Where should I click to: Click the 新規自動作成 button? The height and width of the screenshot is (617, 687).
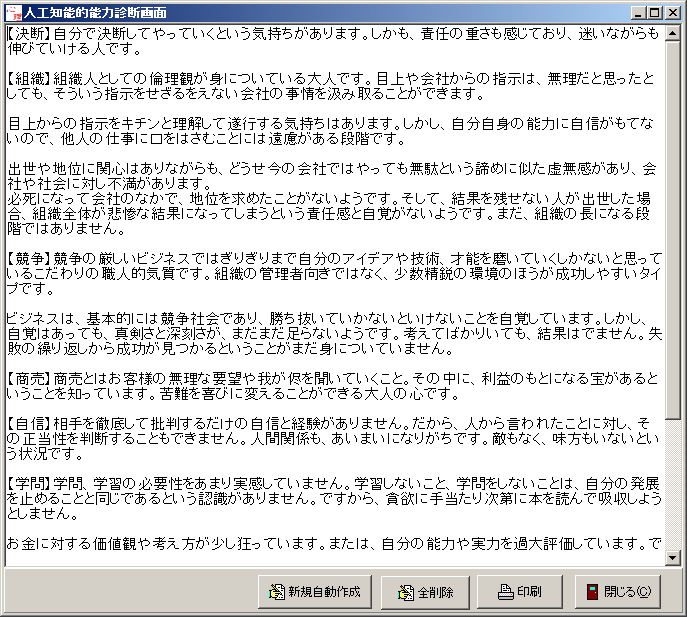315,592
